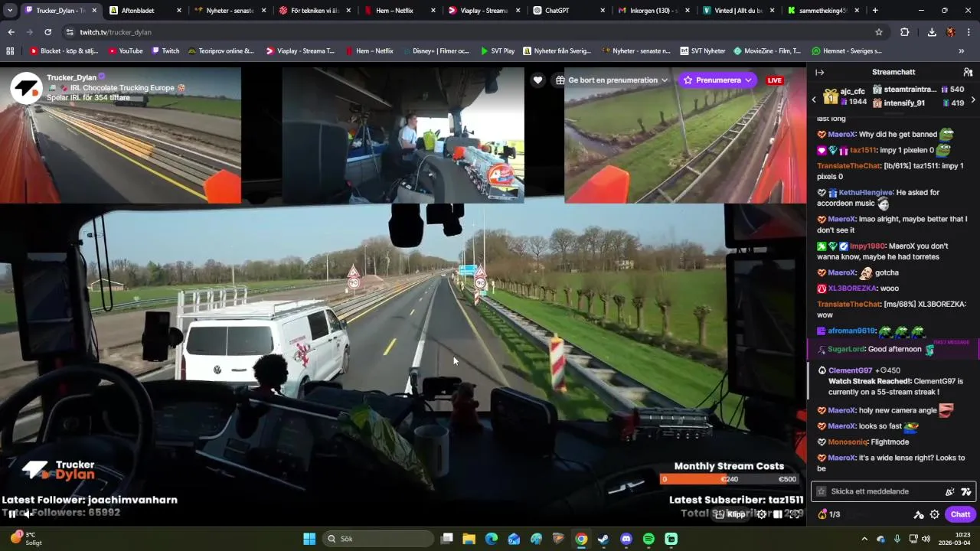The image size is (980, 551).
Task: Bookmark this page with the star
Action: pos(879,32)
